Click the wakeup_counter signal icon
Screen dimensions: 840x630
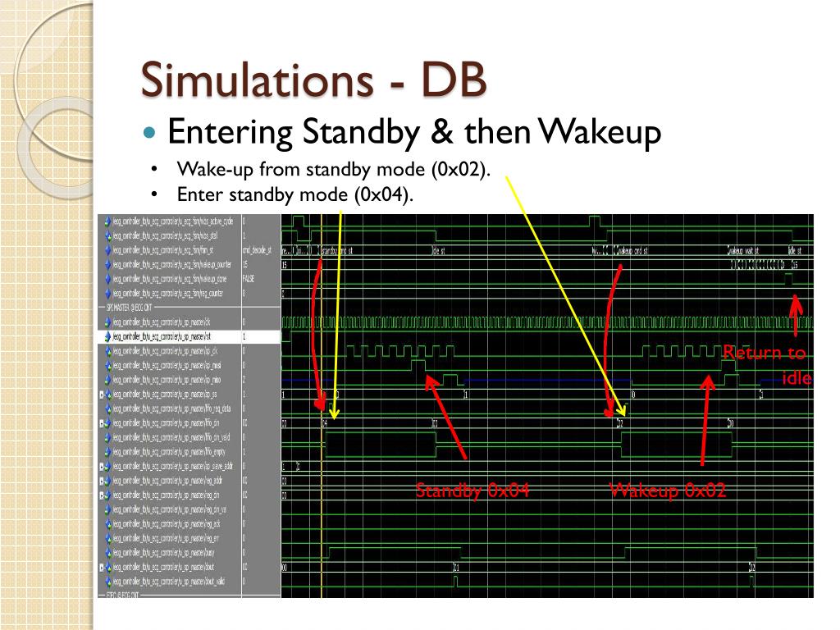[x=108, y=265]
